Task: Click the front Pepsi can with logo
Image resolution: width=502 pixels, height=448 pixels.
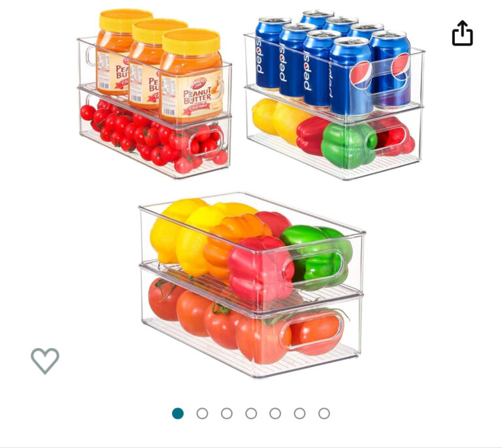Action: tap(351, 77)
